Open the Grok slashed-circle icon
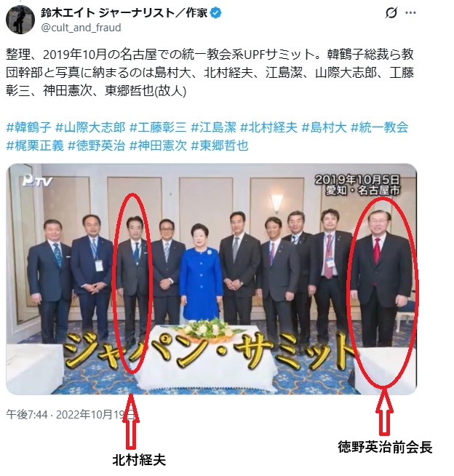Image resolution: width=454 pixels, height=476 pixels. (391, 13)
